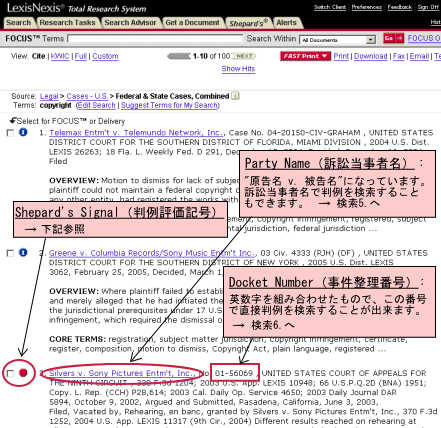Open the Feedback link
Screen dimensions: 441x428
[x=400, y=7]
